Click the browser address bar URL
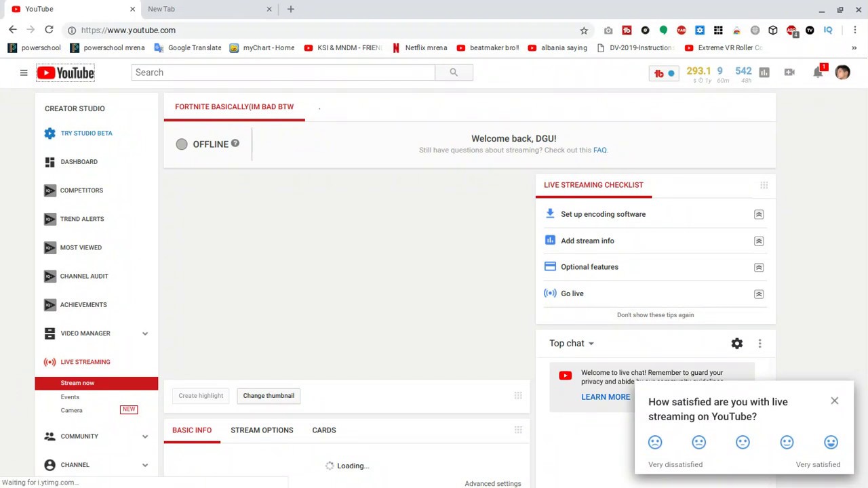The width and height of the screenshot is (868, 488). tap(128, 30)
